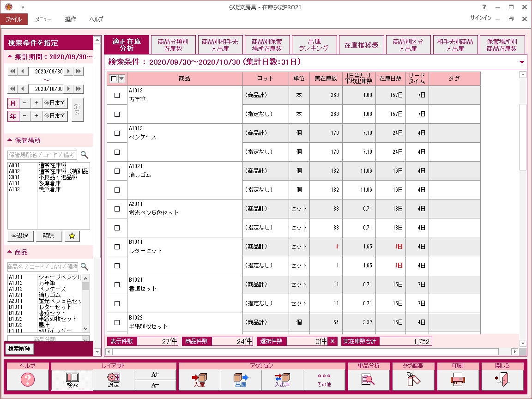This screenshot has height=399, width=532.
Task: Open the 在庫推移表 tab
Action: pos(361,45)
